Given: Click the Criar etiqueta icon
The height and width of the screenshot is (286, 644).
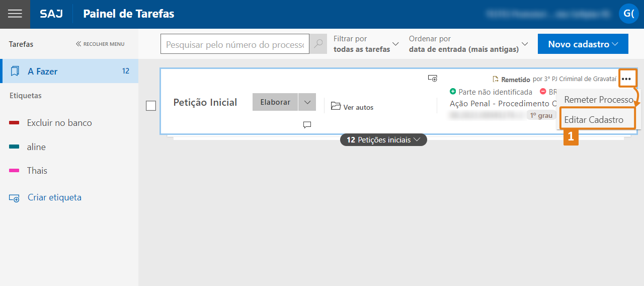Looking at the screenshot, I should (x=14, y=198).
